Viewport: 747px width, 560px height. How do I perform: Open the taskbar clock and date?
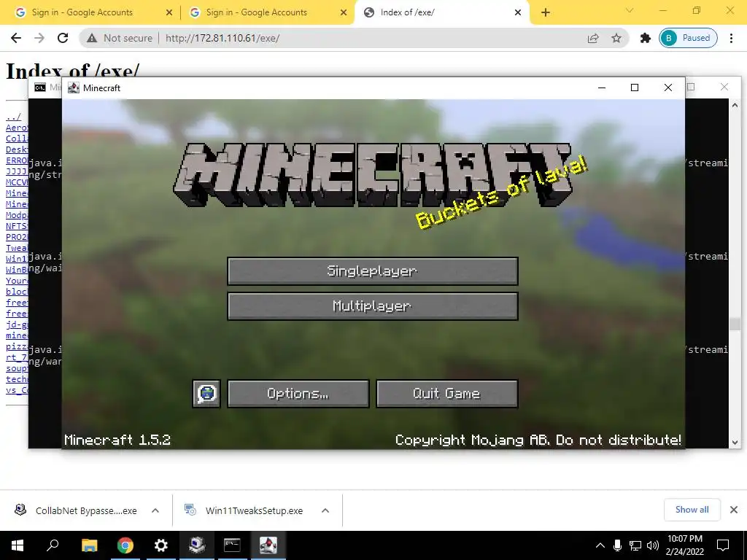684,545
